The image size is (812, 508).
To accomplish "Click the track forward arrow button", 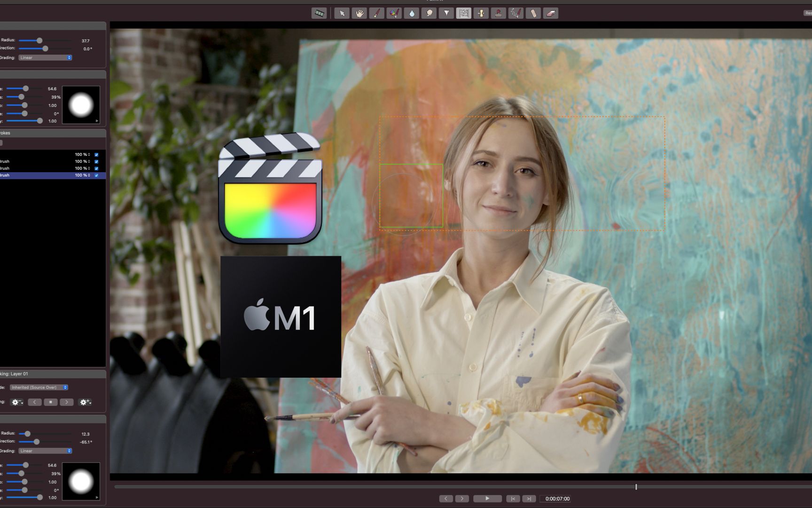I will [67, 402].
